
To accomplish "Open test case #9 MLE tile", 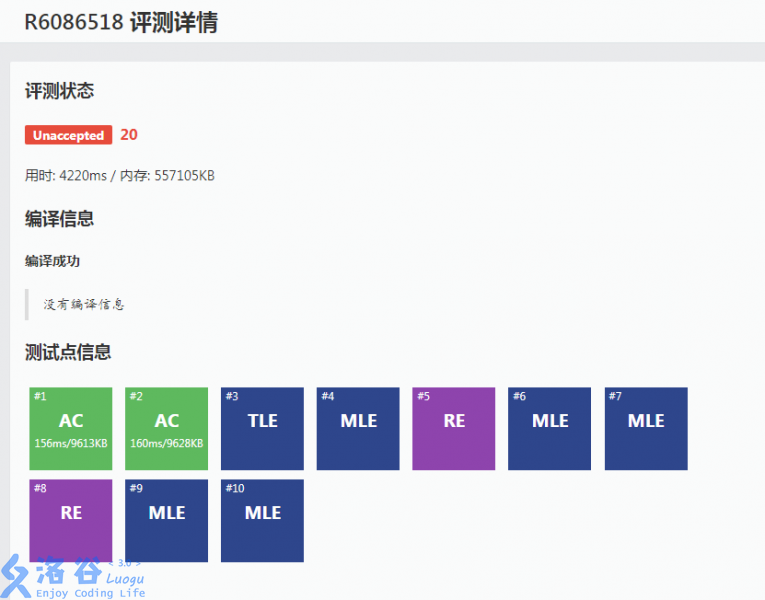I will pos(167,520).
